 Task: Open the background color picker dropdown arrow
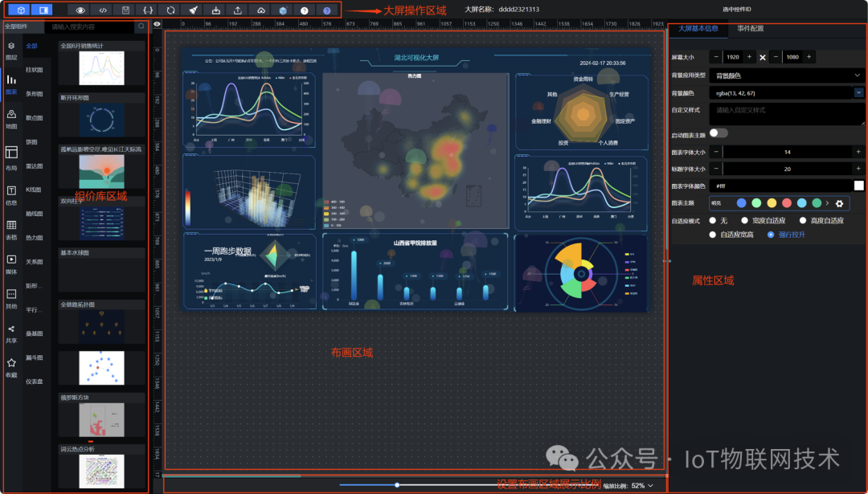[858, 92]
